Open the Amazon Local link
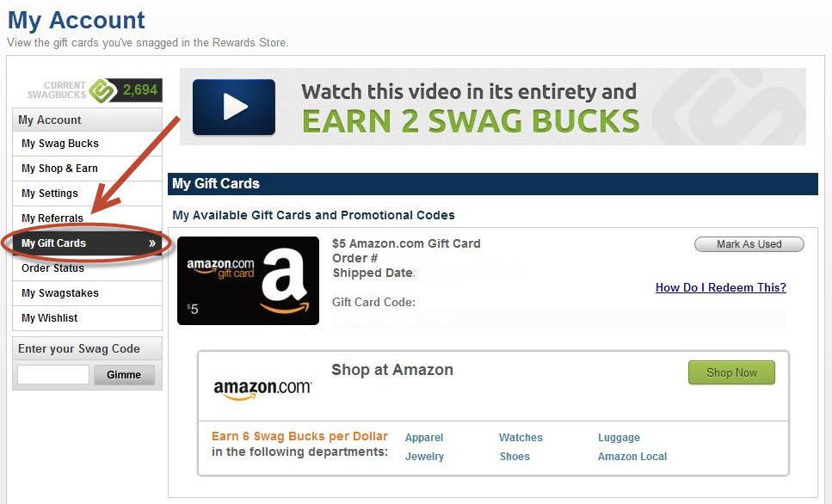This screenshot has height=504, width=832. 632,456
